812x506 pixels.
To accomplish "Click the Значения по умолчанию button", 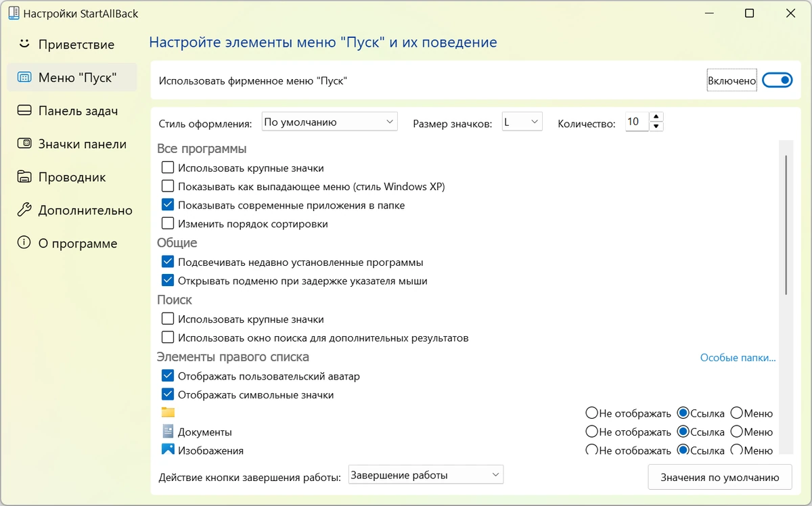I will [x=720, y=477].
